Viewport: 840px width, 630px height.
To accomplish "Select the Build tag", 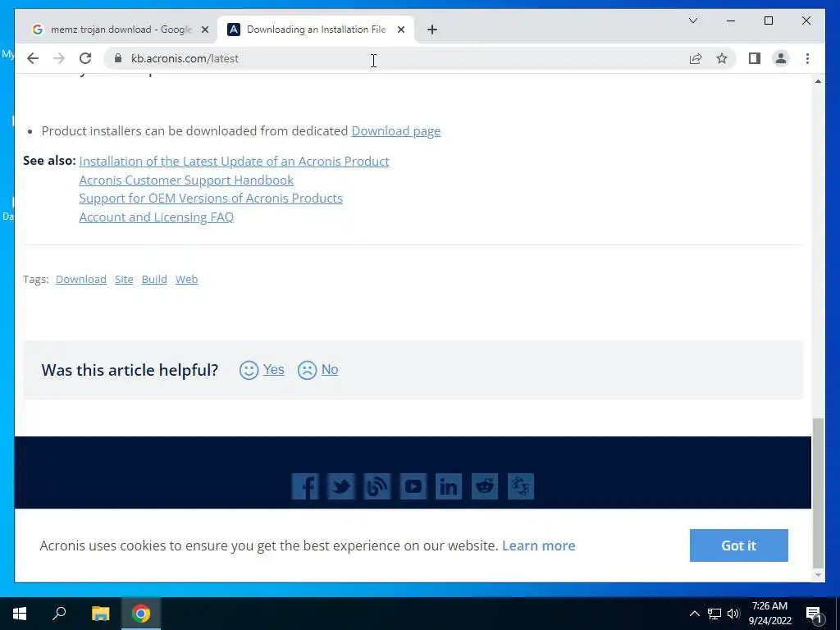I will (154, 279).
